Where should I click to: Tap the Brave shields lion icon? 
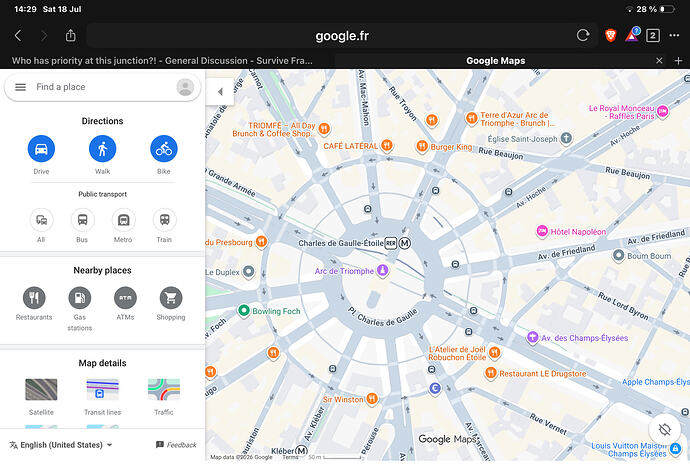tap(610, 35)
